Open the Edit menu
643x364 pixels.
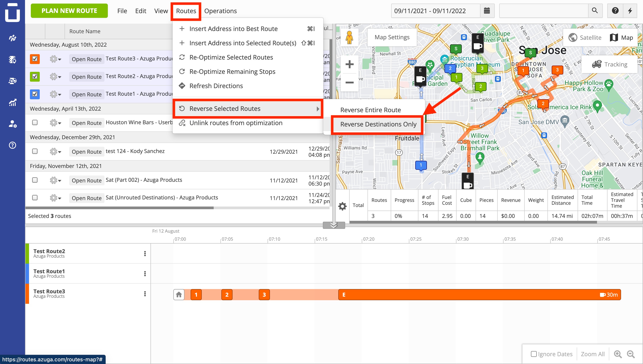141,11
